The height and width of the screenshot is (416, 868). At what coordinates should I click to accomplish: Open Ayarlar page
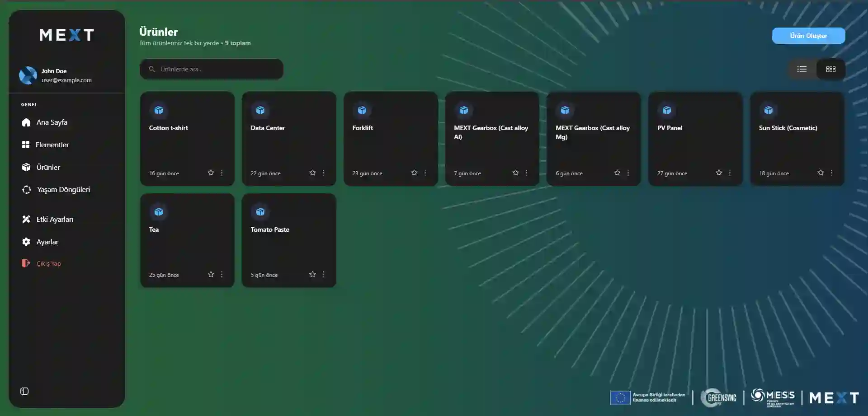pyautogui.click(x=47, y=242)
